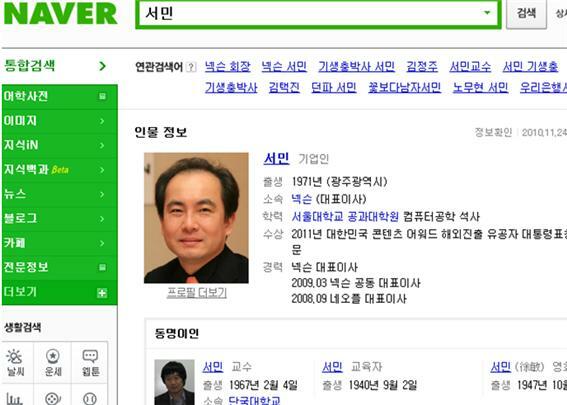Open the search box suggestion dropdown arrow
This screenshot has width=567, height=405.
pos(487,13)
